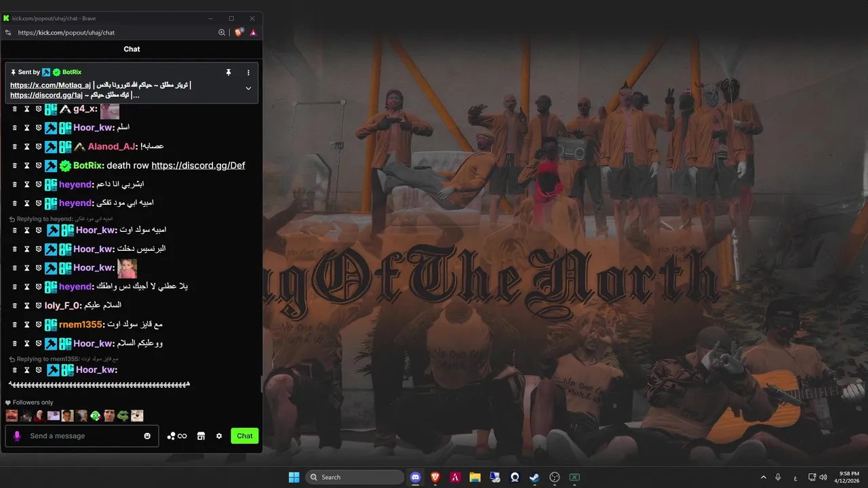
Task: Ban loly_F_0 using the shield icon
Action: pyautogui.click(x=39, y=306)
